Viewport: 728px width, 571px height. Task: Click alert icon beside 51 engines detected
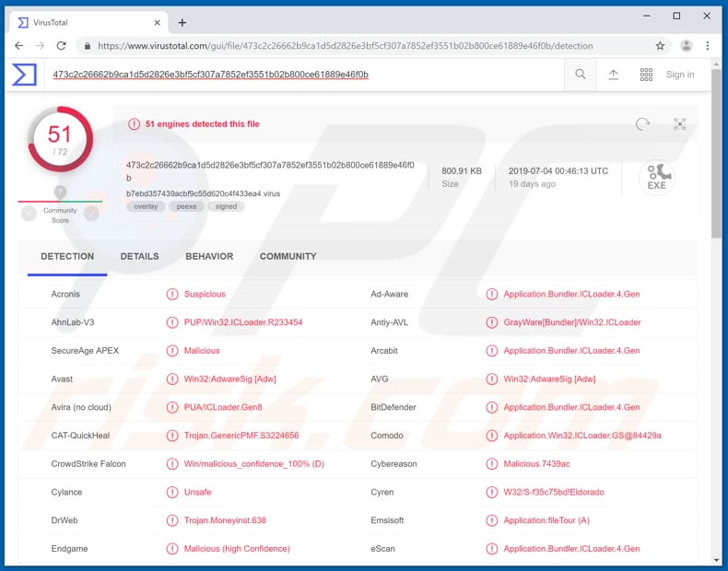pos(135,123)
